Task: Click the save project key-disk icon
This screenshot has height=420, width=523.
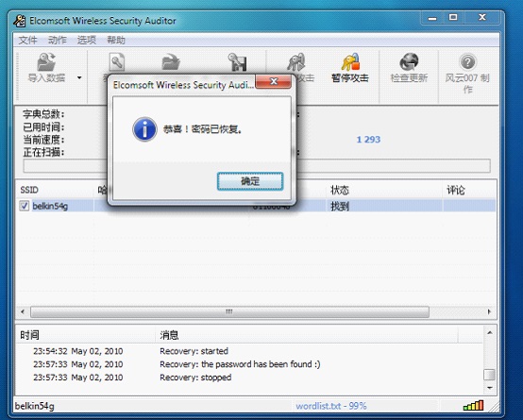Action: pos(237,62)
